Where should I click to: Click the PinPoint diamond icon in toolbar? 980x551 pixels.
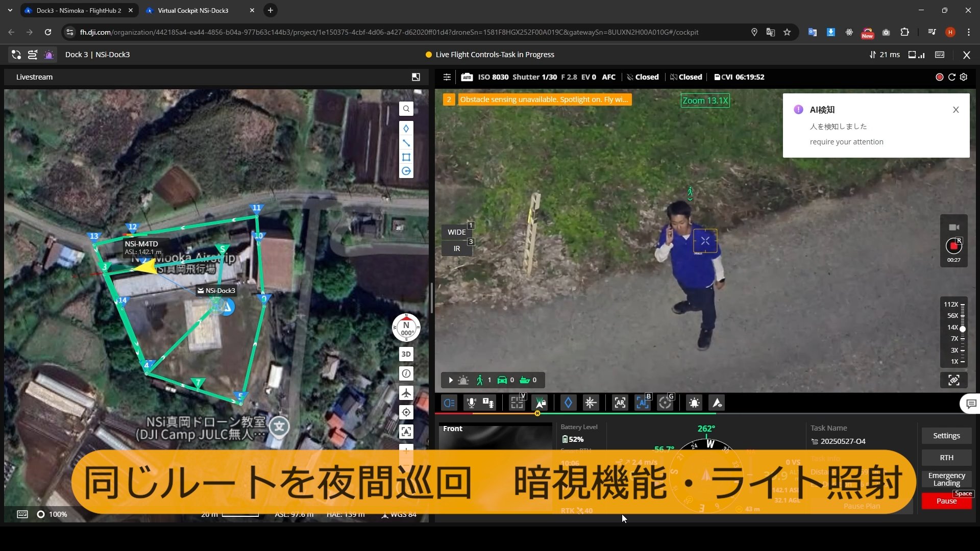[x=568, y=403]
